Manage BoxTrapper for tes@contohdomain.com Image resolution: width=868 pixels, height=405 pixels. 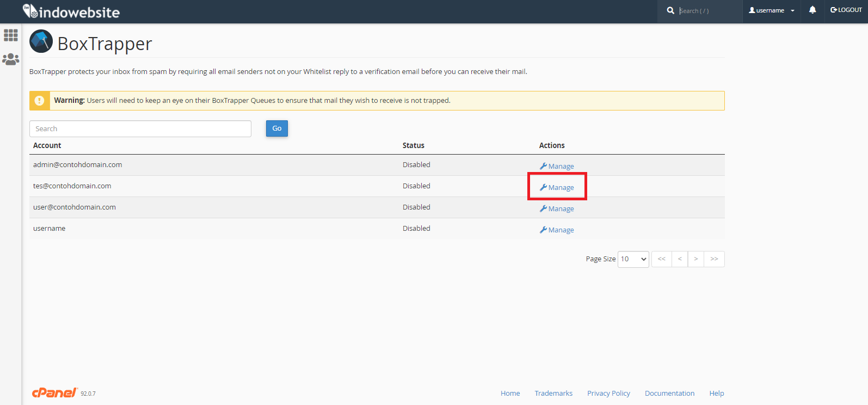click(x=557, y=188)
